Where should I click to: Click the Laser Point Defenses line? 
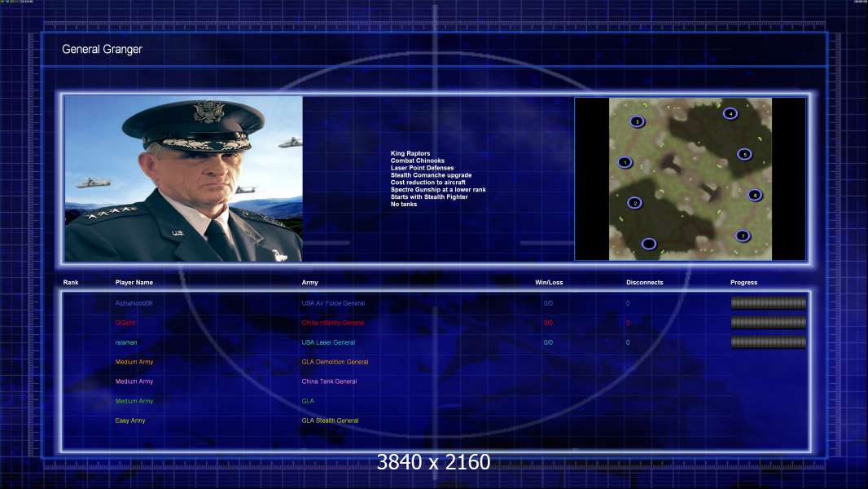coord(422,168)
